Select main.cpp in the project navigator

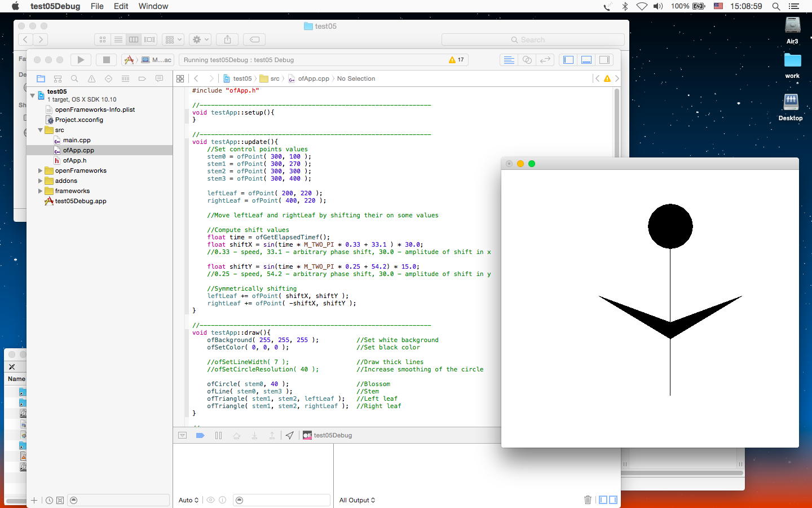[x=77, y=140]
